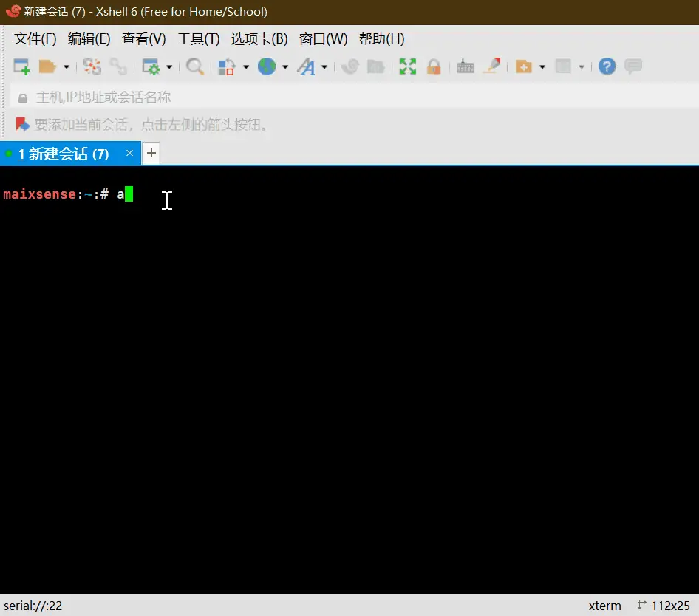Expand the Font dropdown arrow
This screenshot has width=699, height=616.
(x=324, y=67)
